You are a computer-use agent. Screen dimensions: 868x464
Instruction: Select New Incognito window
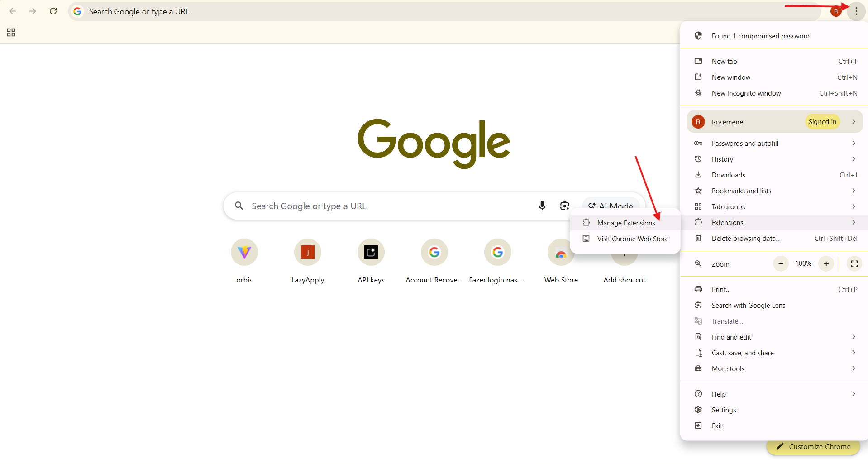click(x=775, y=93)
